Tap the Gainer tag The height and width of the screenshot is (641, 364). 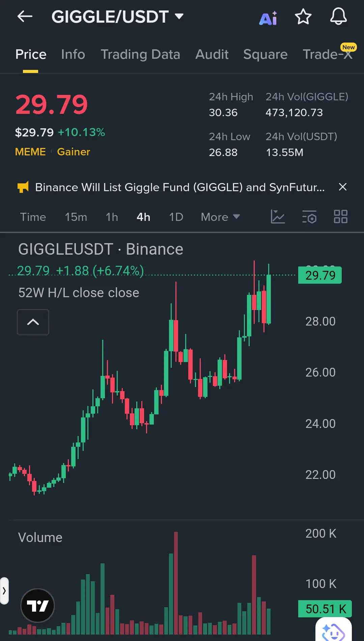point(74,152)
